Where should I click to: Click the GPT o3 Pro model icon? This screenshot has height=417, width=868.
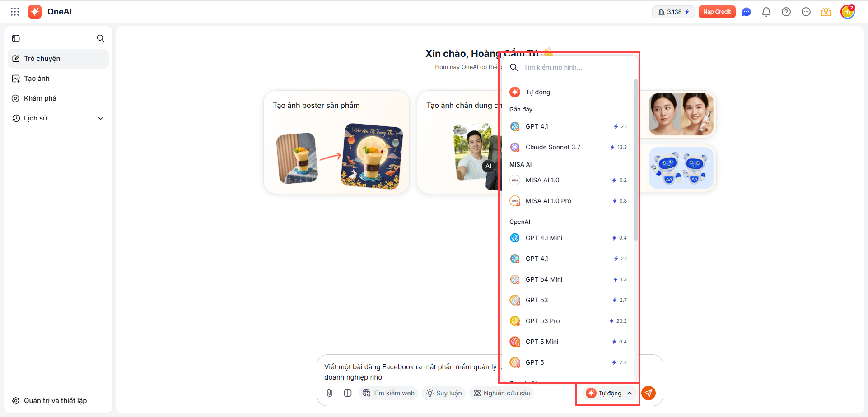[x=515, y=321]
